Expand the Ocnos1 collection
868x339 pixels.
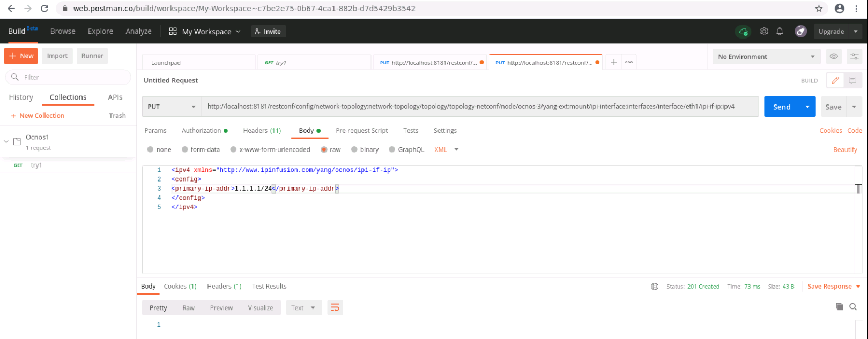pos(6,142)
